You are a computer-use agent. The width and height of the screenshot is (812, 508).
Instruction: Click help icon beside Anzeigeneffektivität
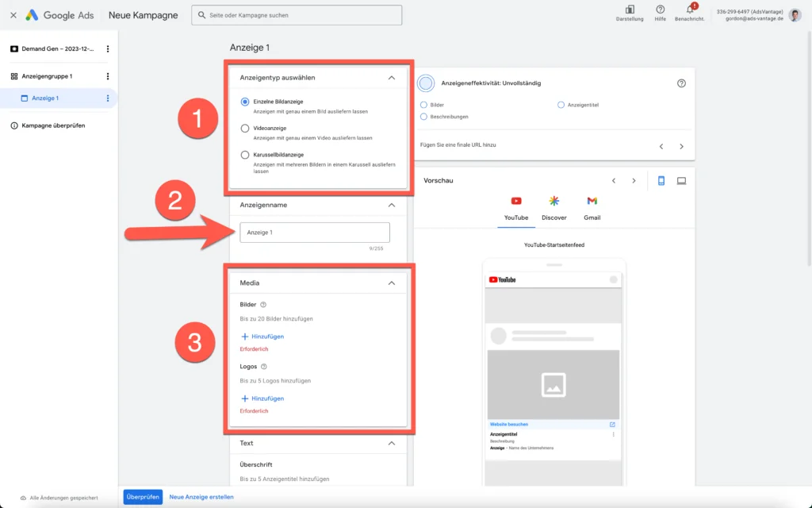tap(681, 83)
